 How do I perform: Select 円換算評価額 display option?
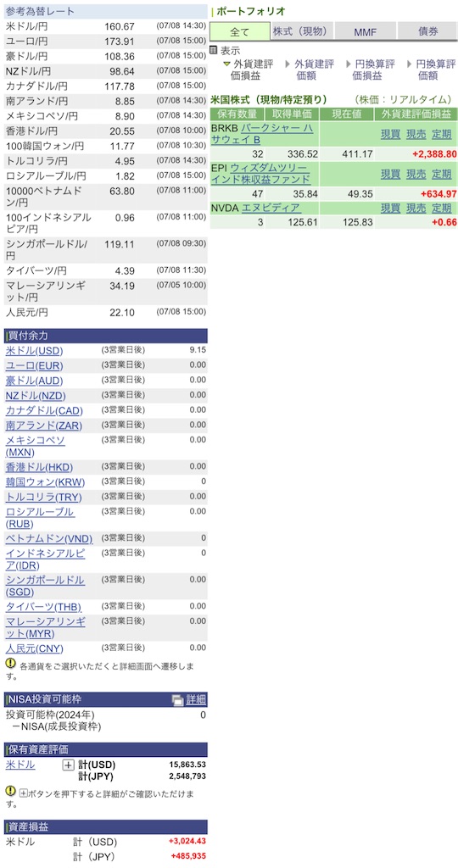[436, 70]
